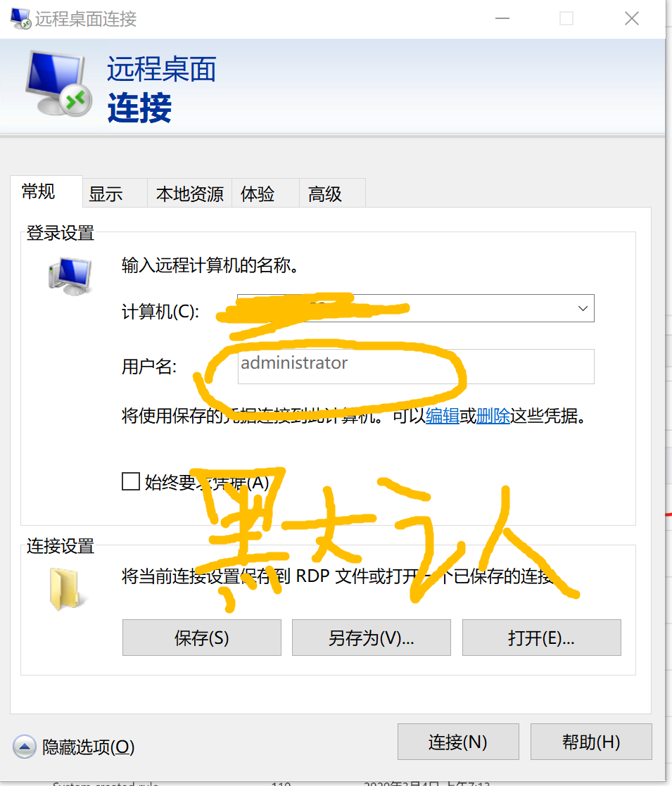
Task: Click the 打开(E)... button
Action: (x=541, y=638)
